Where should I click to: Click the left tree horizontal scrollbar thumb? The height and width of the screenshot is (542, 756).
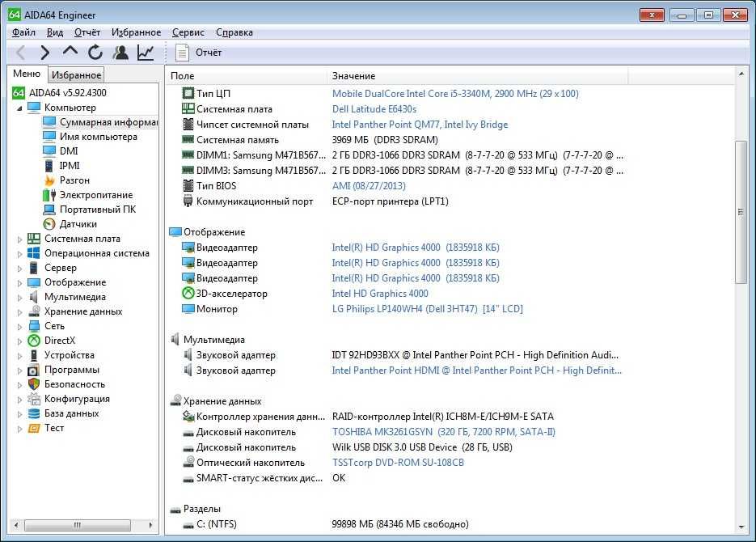(77, 525)
